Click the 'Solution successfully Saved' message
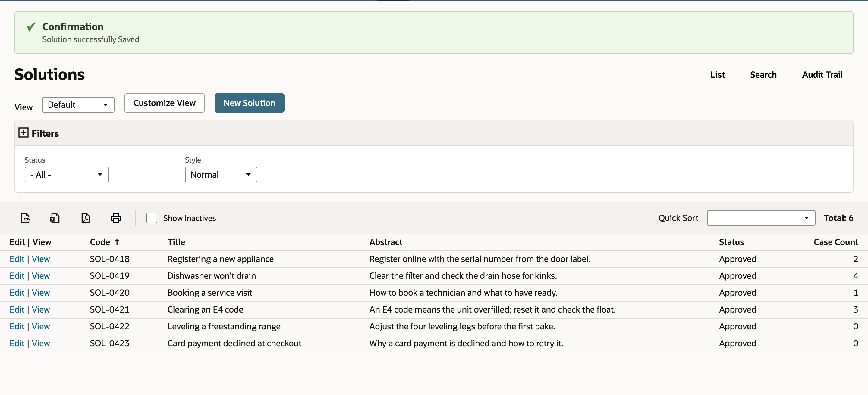 point(91,39)
